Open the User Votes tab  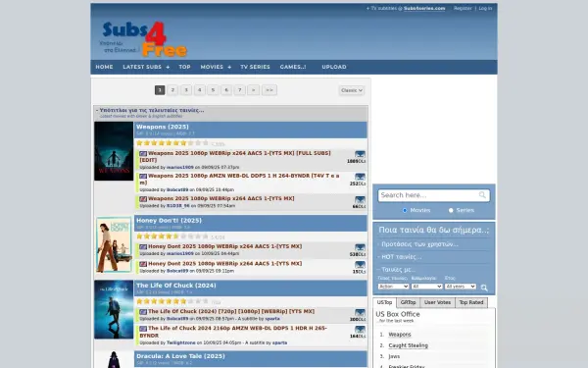[x=437, y=302]
